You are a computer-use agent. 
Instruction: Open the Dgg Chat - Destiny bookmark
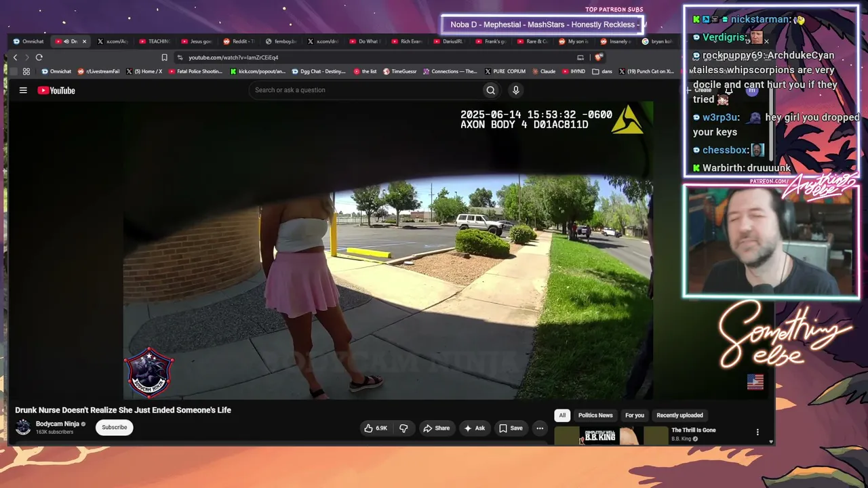point(319,71)
